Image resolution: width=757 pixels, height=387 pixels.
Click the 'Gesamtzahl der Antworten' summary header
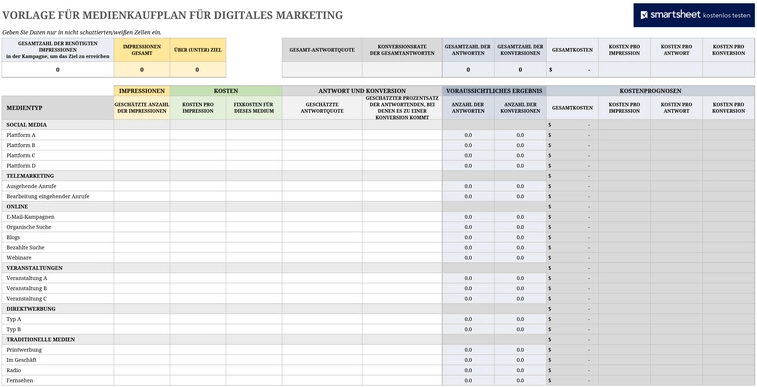[x=468, y=50]
